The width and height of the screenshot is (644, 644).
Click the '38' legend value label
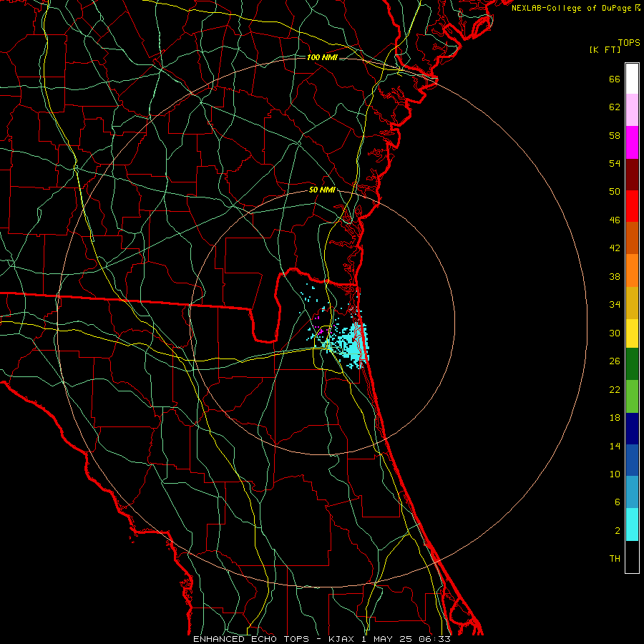tap(615, 276)
